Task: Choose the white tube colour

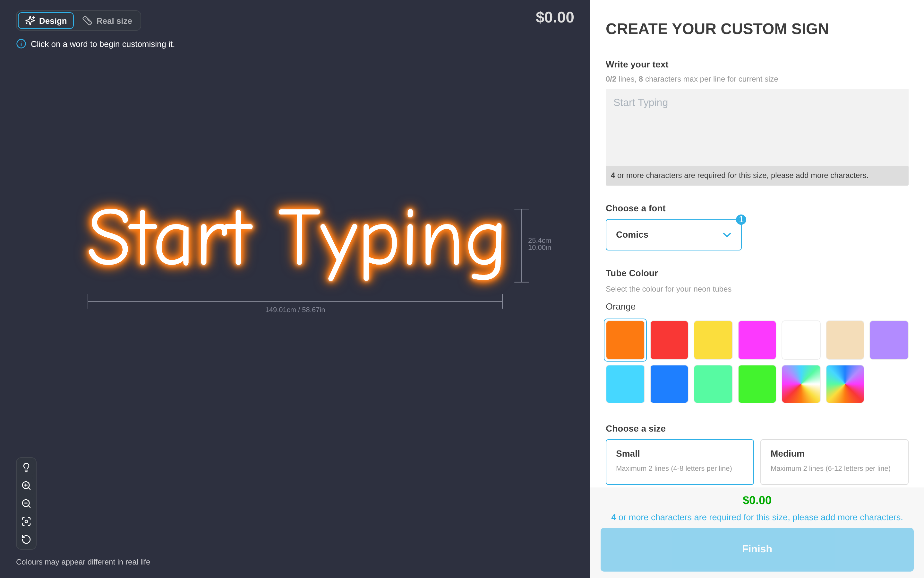Action: point(801,340)
